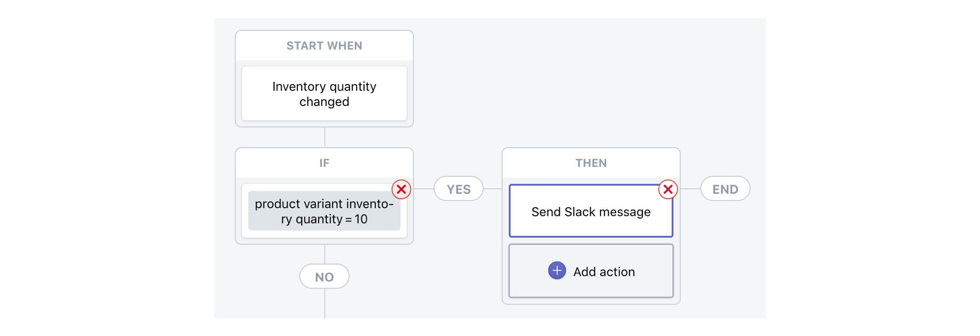Viewport: 980px width, 336px height.
Task: Select the END node pill
Action: pyautogui.click(x=725, y=189)
